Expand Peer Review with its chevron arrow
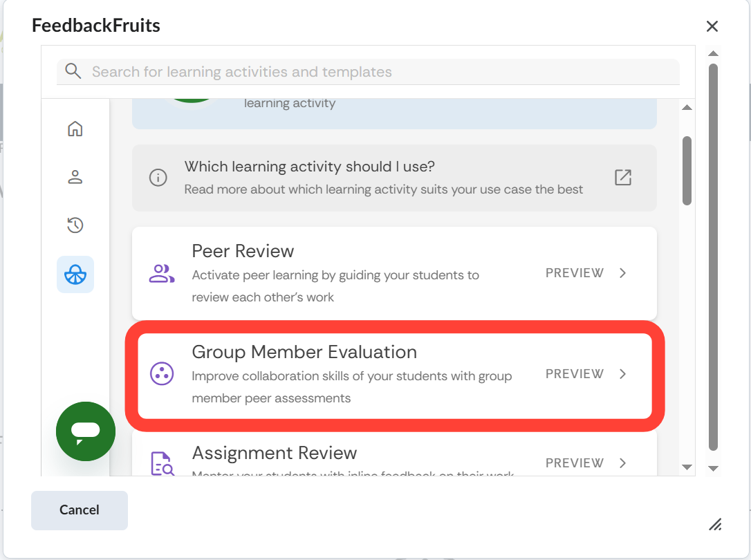 coord(623,273)
